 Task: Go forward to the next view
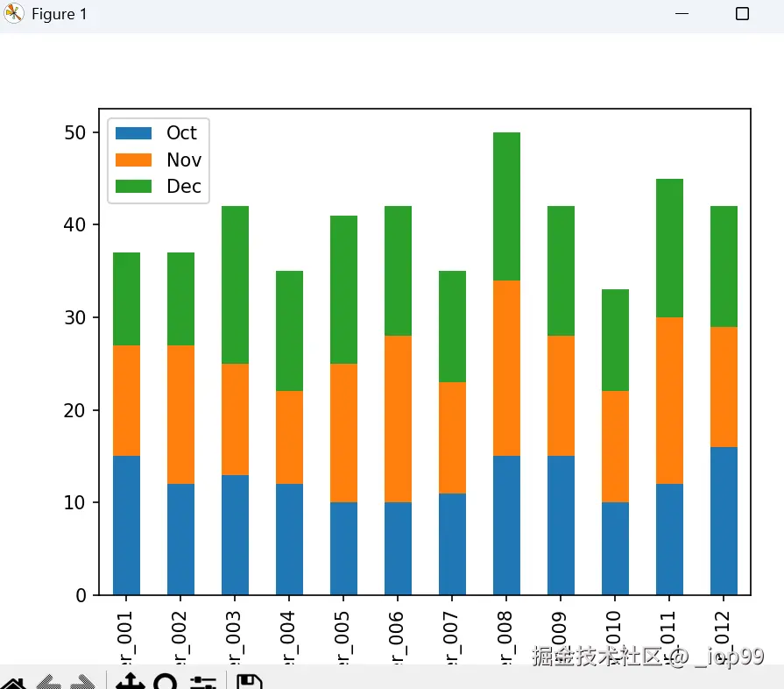82,683
